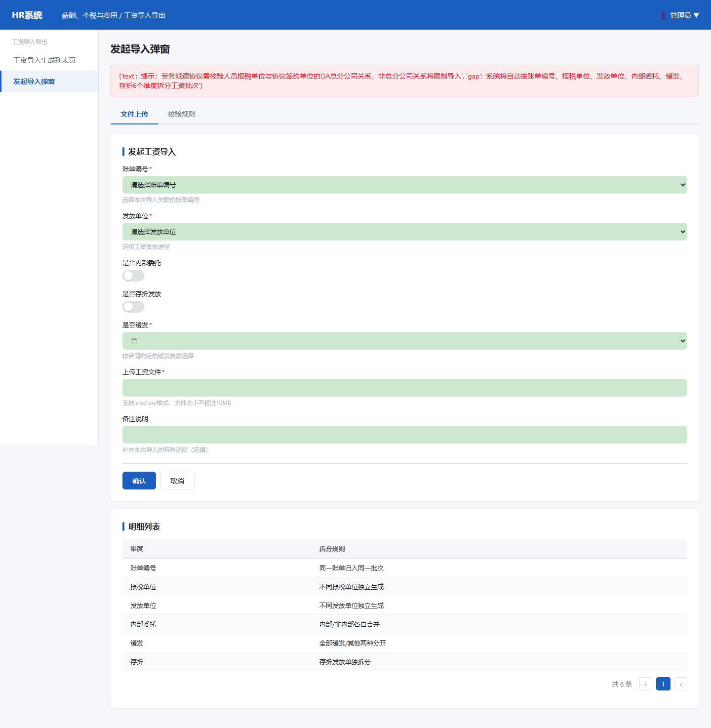Viewport: 711px width, 728px height.
Task: Click the HR系统 logo
Action: tap(27, 15)
